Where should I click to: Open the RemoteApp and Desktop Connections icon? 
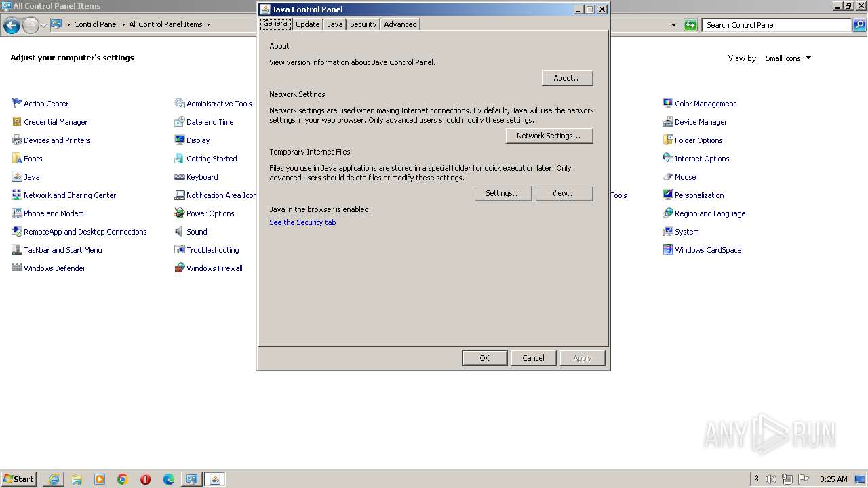(x=17, y=232)
